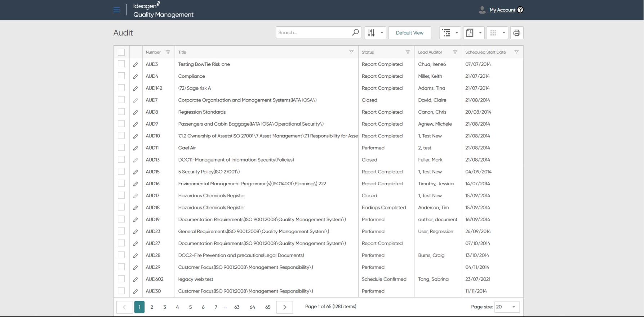Go to page 2 of results
This screenshot has height=317, width=644.
[x=152, y=307]
